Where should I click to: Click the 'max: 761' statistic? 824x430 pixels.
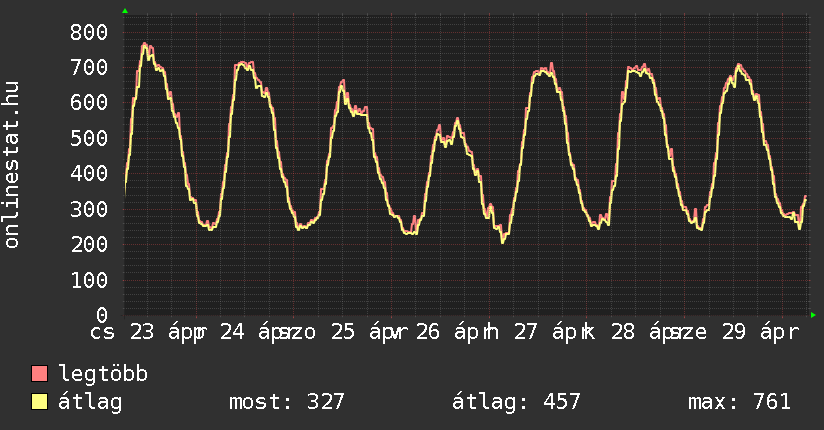click(739, 402)
